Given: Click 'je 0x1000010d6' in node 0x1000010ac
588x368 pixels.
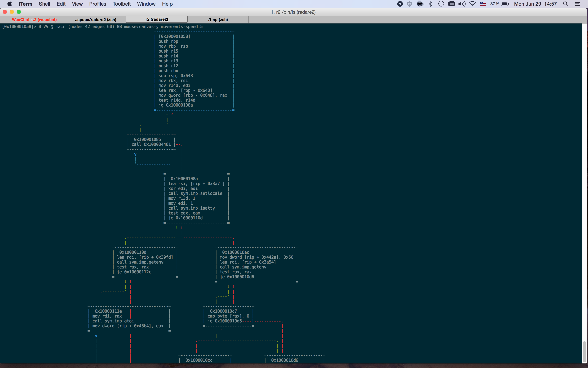Looking at the screenshot, I should pyautogui.click(x=237, y=277).
